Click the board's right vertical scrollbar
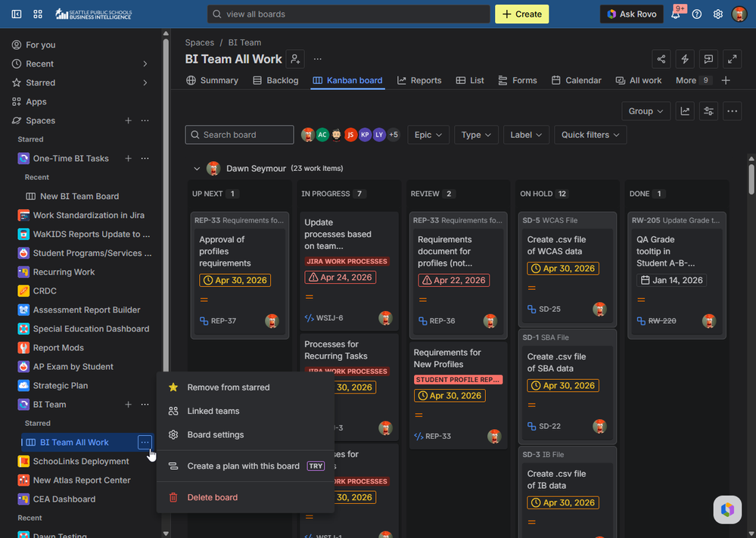This screenshot has width=756, height=538. pos(751,179)
